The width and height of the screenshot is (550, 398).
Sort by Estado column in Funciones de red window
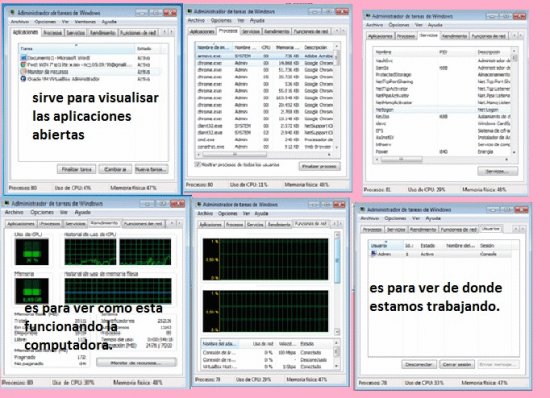click(x=316, y=344)
